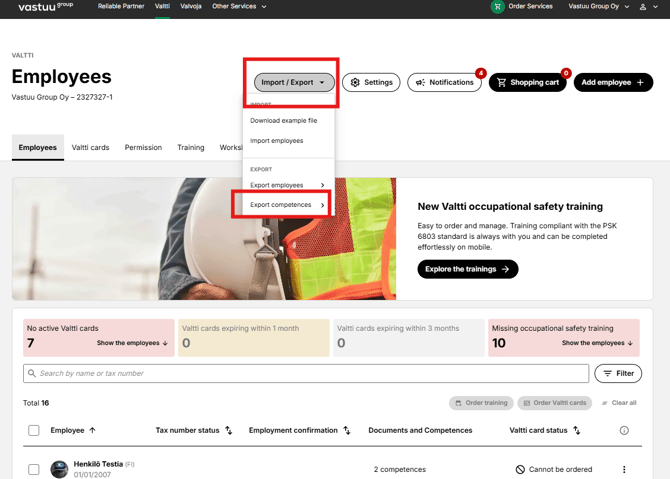Choose Download example file
The width and height of the screenshot is (670, 479).
point(284,120)
